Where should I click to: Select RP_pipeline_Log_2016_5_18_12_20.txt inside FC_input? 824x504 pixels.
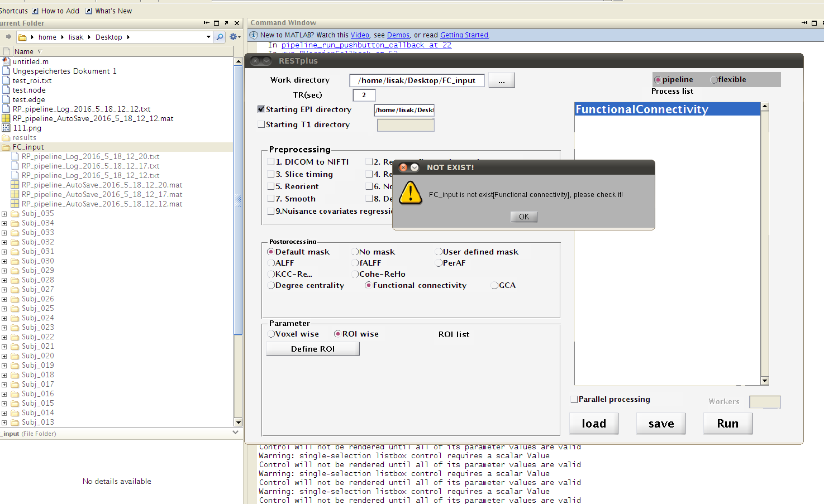91,156
